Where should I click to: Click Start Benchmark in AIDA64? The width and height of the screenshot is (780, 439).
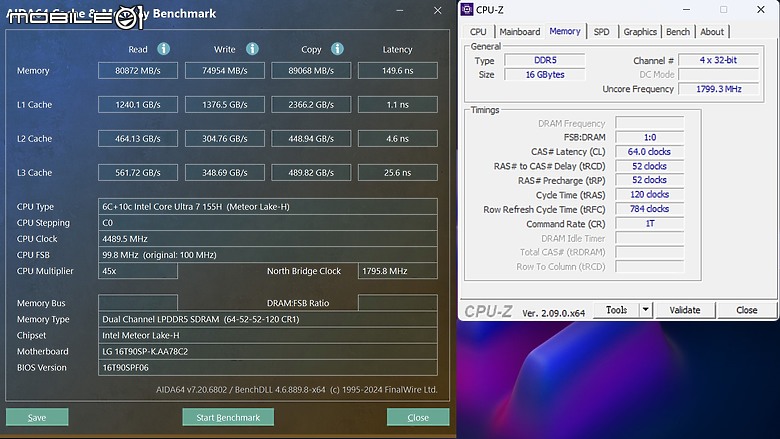coord(228,417)
